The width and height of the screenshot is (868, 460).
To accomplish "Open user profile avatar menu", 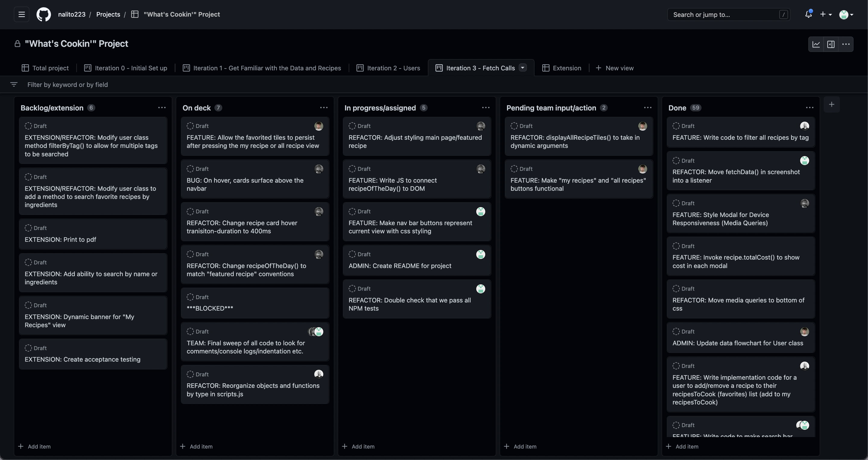I will click(846, 14).
